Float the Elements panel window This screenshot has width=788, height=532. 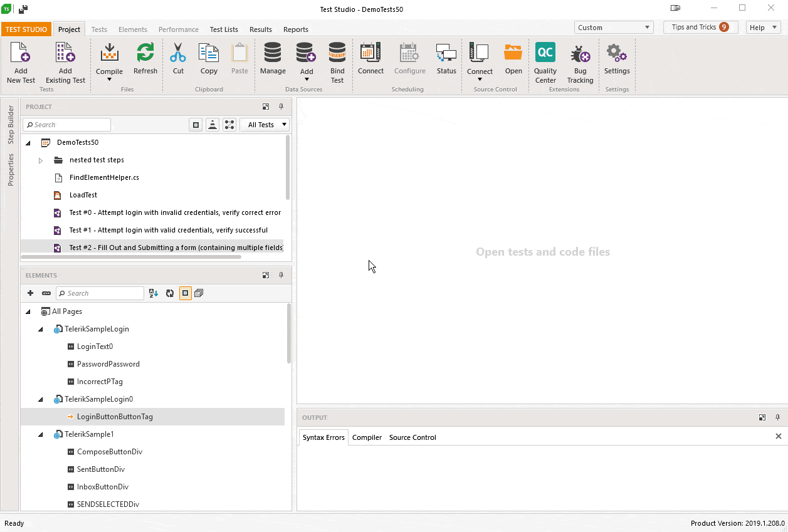[266, 275]
